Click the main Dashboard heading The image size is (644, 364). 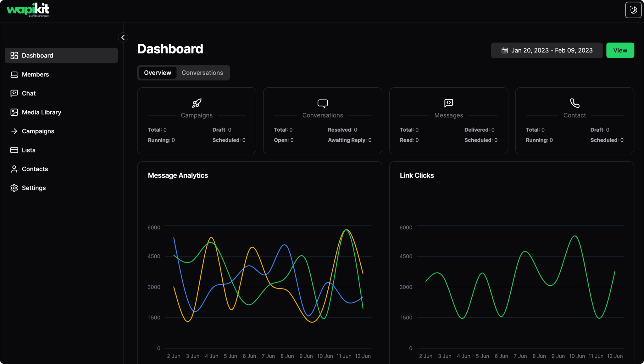tap(170, 49)
